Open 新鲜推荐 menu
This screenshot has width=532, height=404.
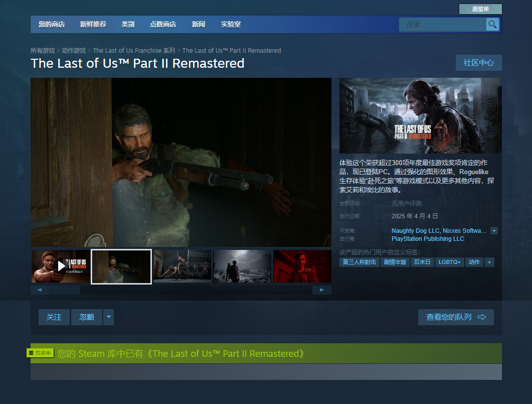(93, 25)
